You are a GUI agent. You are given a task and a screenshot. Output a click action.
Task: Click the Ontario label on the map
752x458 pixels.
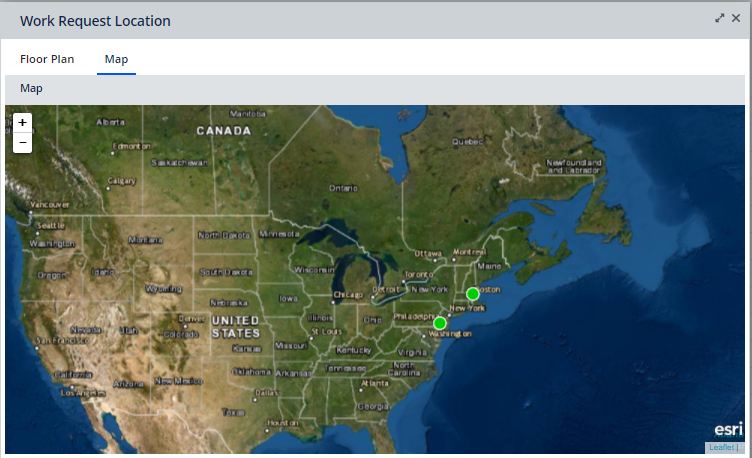(x=343, y=188)
